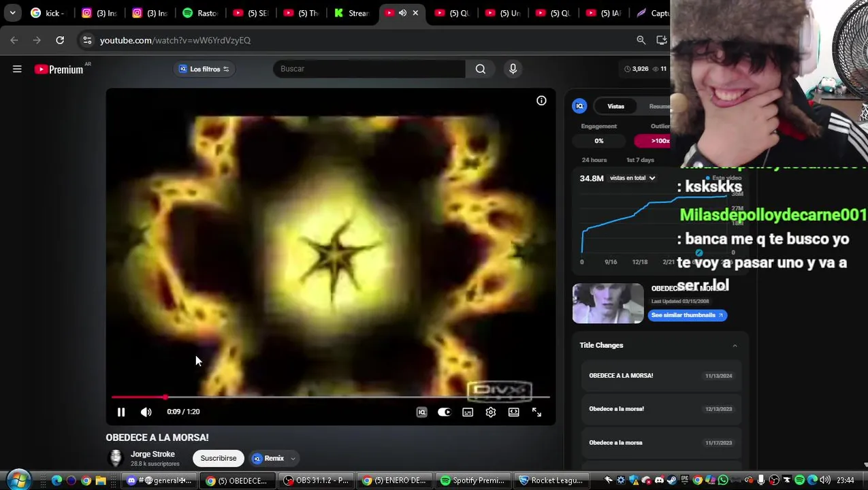Mute the video using the speaker icon
Image resolution: width=868 pixels, height=490 pixels.
click(x=146, y=412)
